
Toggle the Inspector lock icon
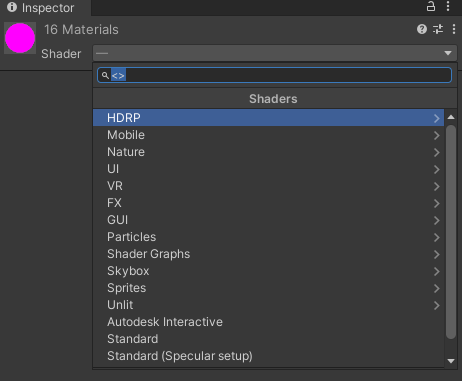tap(431, 6)
